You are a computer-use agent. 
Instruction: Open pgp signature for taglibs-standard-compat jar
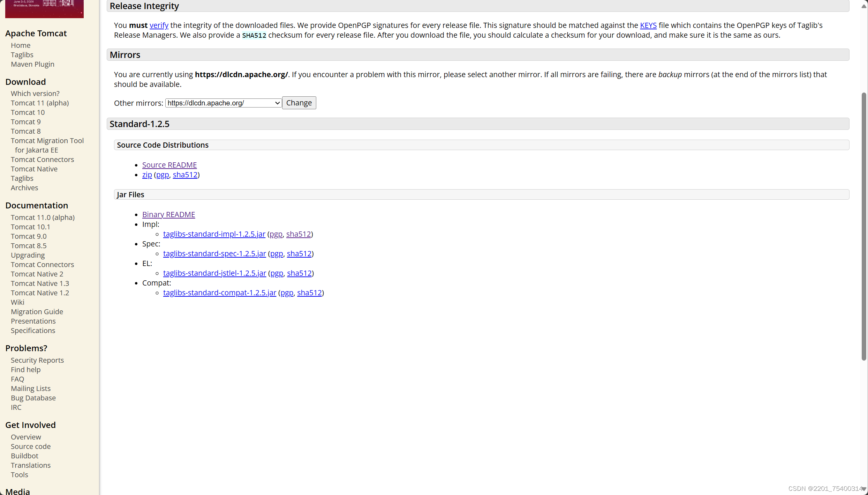[x=286, y=293]
